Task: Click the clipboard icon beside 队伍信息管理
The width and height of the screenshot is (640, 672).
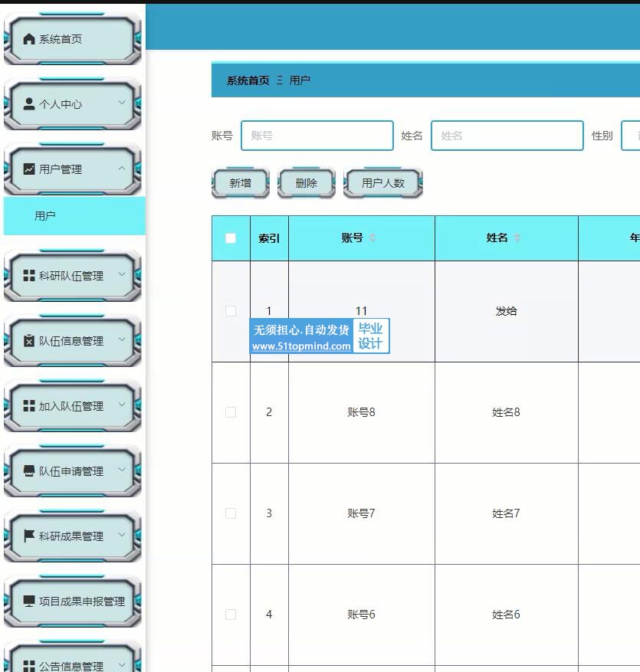Action: pos(29,341)
